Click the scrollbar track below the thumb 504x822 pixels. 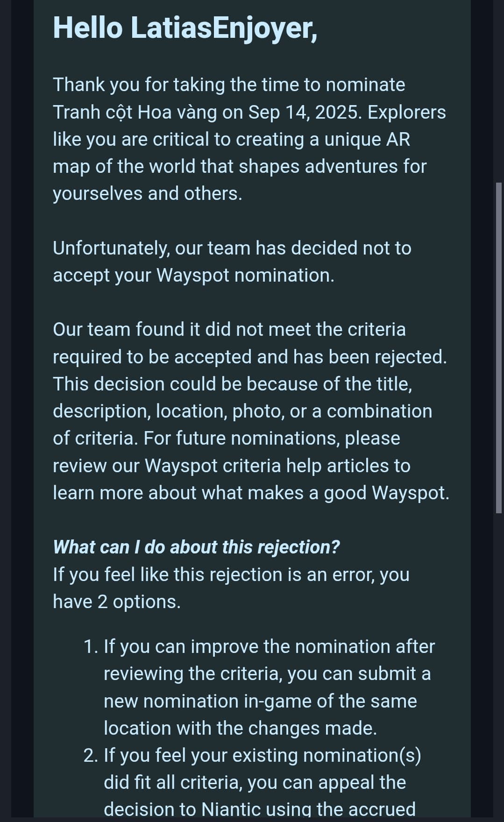tap(499, 663)
